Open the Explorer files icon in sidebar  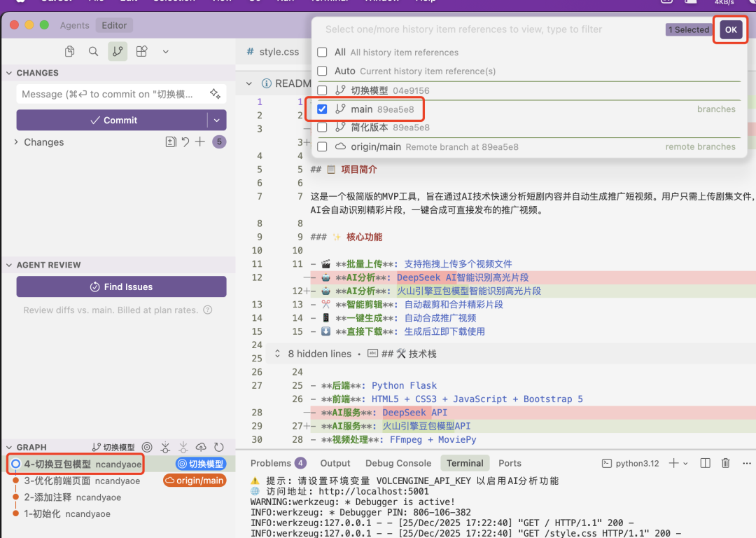pyautogui.click(x=69, y=51)
